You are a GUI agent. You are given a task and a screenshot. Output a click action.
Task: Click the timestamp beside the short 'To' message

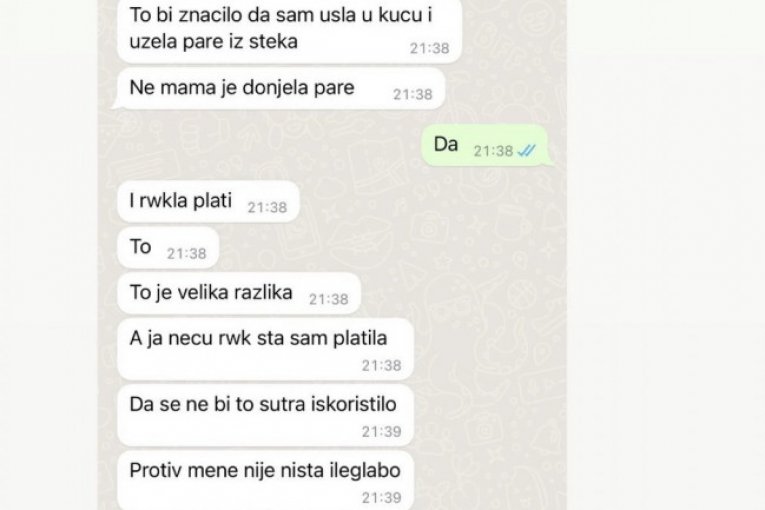187,253
